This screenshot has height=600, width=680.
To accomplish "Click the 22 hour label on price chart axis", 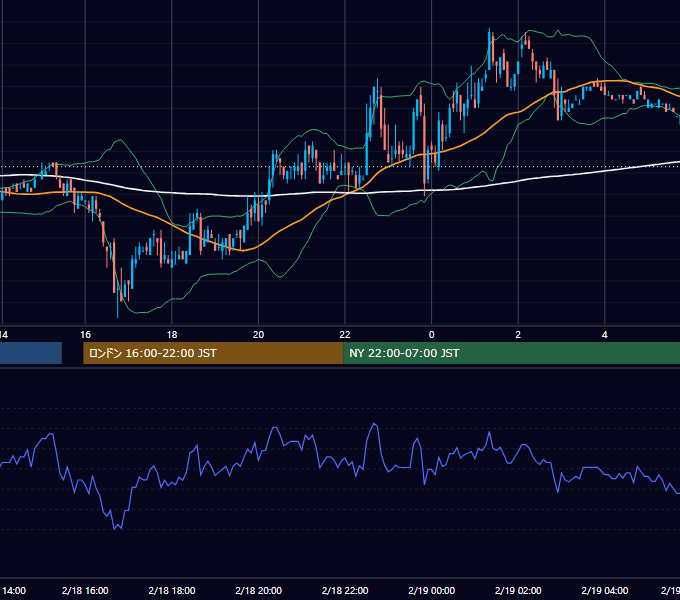I will click(x=345, y=335).
